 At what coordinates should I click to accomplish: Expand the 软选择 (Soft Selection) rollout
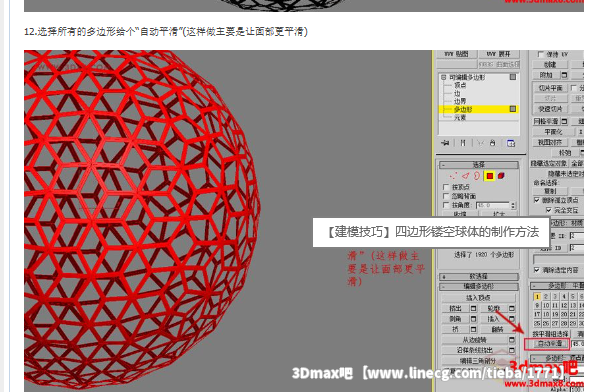point(479,276)
